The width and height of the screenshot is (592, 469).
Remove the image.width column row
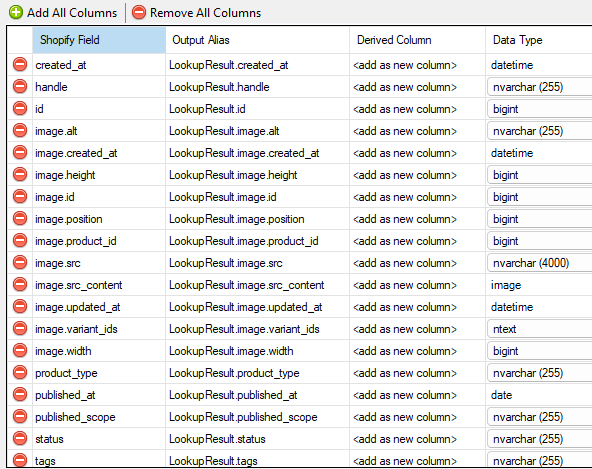[x=20, y=350]
